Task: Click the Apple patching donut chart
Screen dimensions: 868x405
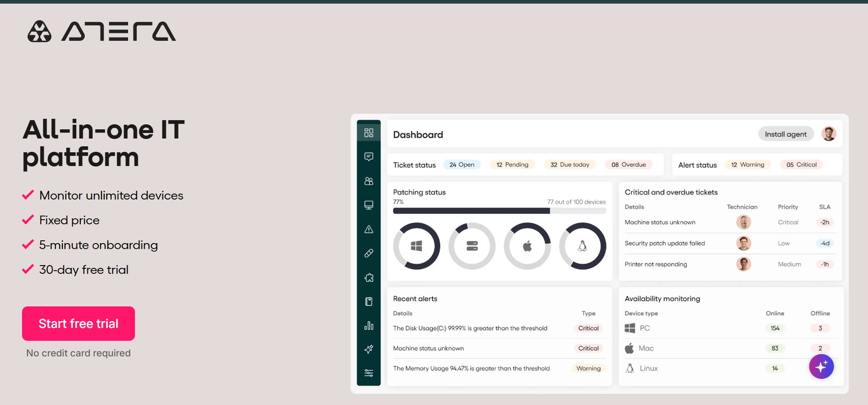Action: [527, 246]
